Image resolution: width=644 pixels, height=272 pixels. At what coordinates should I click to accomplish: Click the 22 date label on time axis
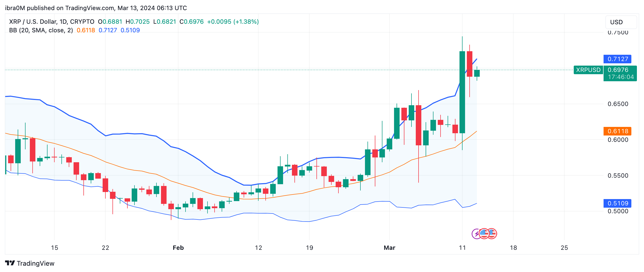tap(105, 248)
